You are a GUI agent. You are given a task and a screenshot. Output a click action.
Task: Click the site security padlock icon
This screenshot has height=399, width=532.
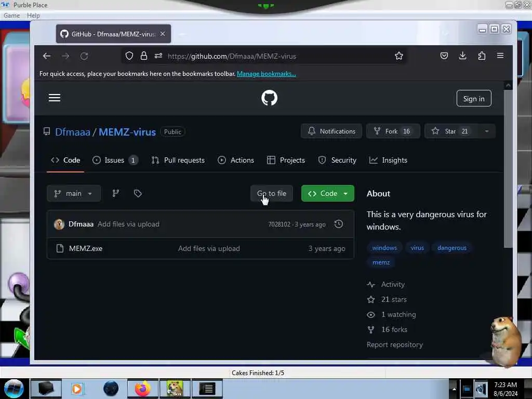coord(144,56)
